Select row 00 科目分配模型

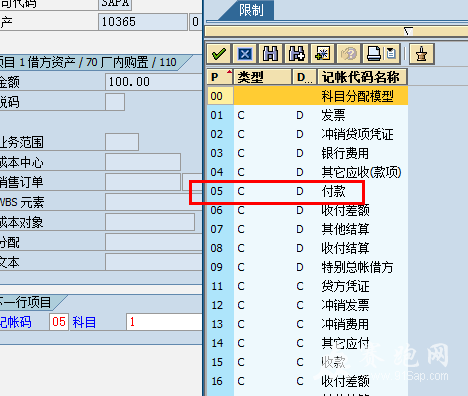[x=307, y=96]
